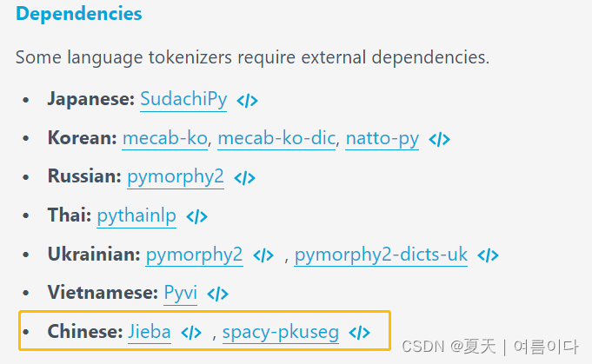This screenshot has width=592, height=364.
Task: Open the mecab-ko link
Action: 167,138
